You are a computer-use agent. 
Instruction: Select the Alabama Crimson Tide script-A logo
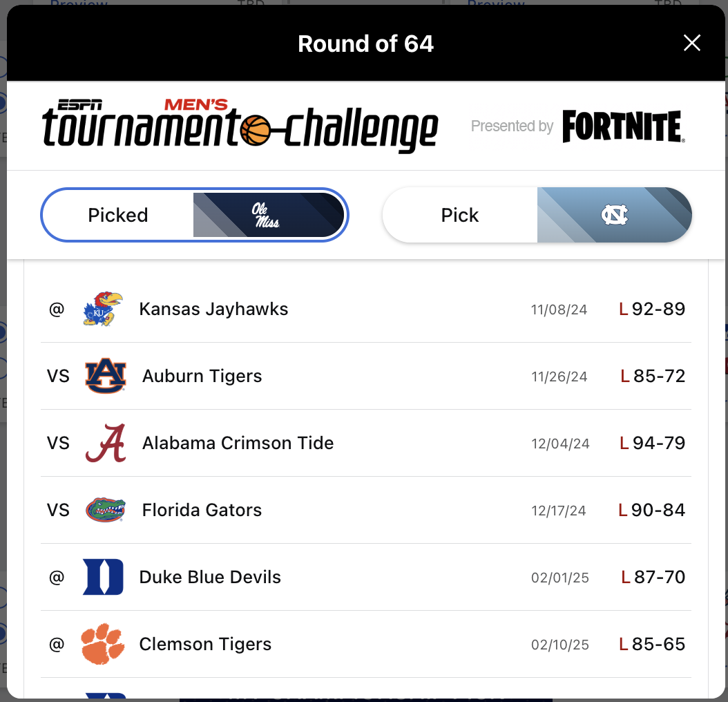(x=105, y=443)
